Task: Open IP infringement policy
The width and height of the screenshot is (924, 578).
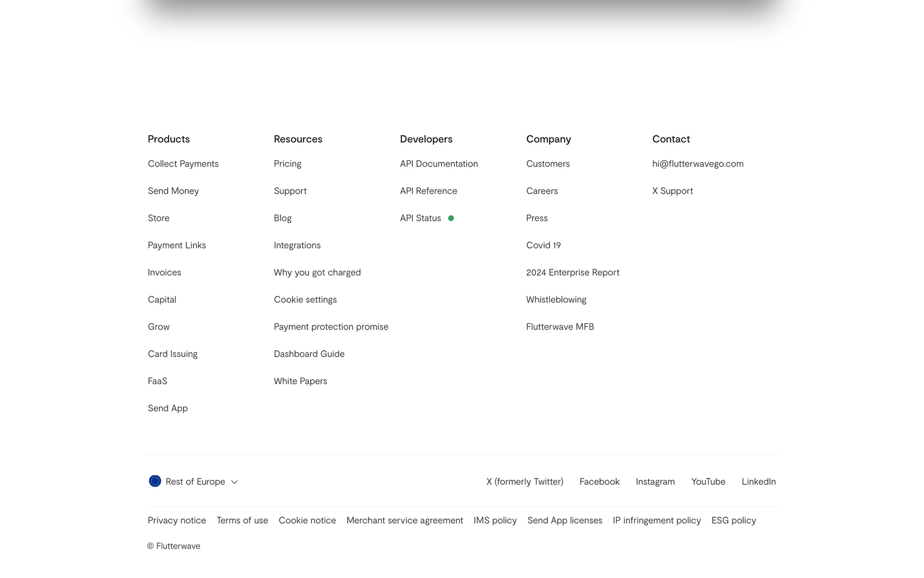Action: pyautogui.click(x=657, y=520)
